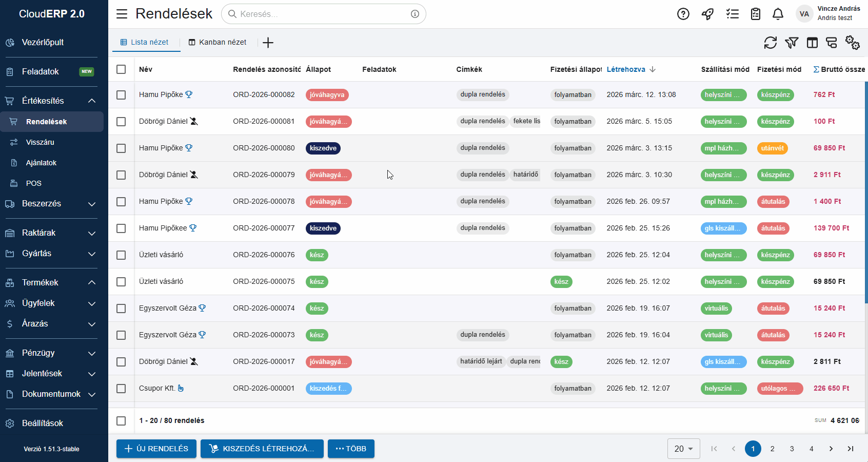This screenshot has width=868, height=462.
Task: Toggle the hamburger sidebar menu
Action: click(122, 14)
